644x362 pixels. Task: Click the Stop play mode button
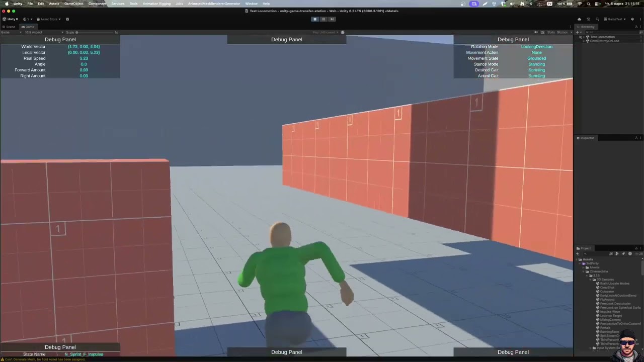pos(315,19)
